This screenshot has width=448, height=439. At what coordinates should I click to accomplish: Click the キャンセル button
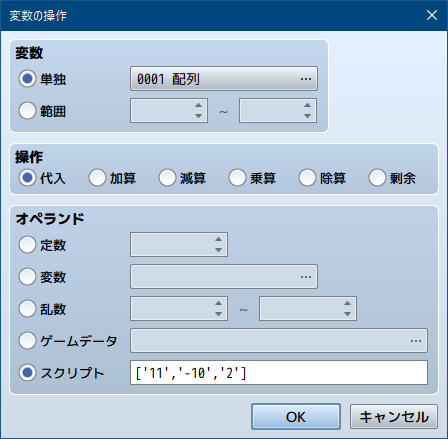(x=394, y=417)
